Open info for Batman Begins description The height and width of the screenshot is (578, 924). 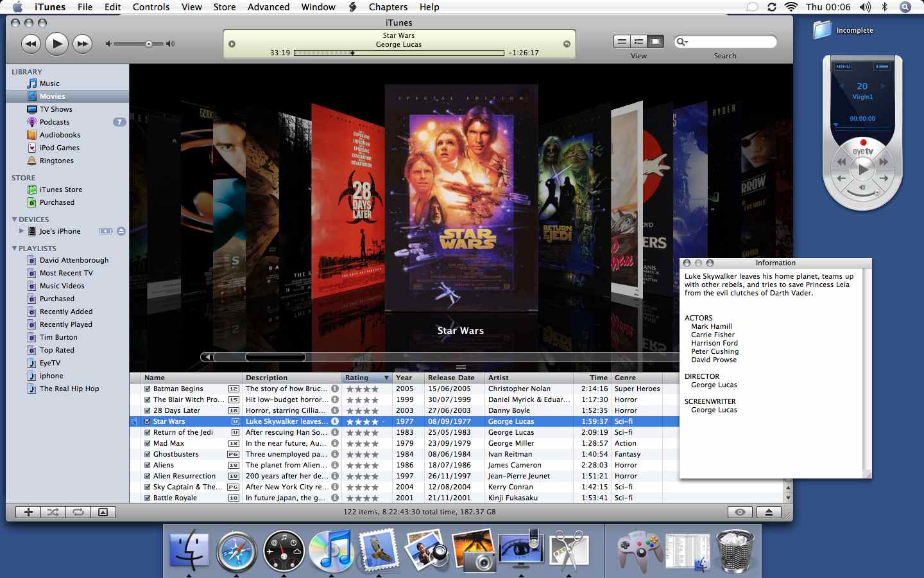point(335,389)
